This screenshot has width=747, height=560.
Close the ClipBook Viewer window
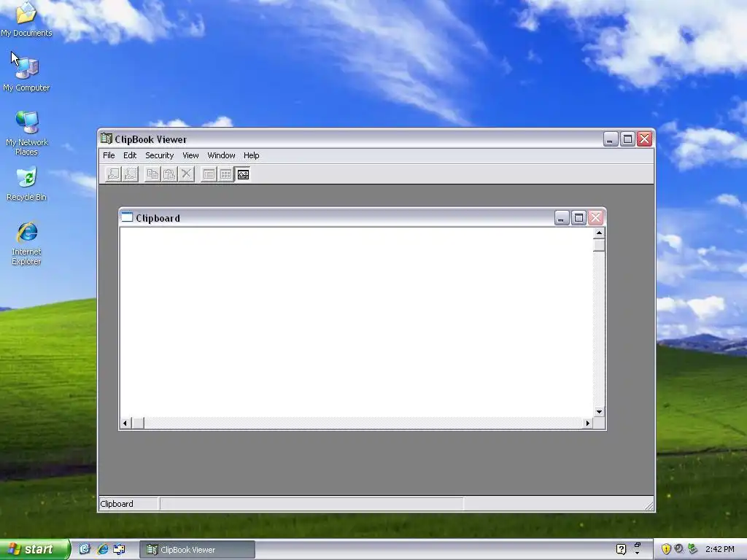[645, 139]
